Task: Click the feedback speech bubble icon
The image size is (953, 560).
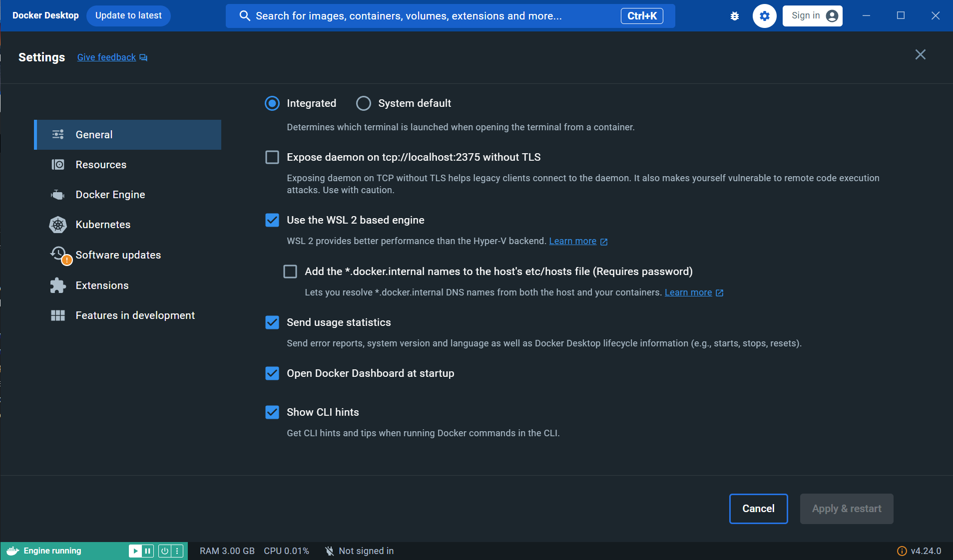Action: 143,57
